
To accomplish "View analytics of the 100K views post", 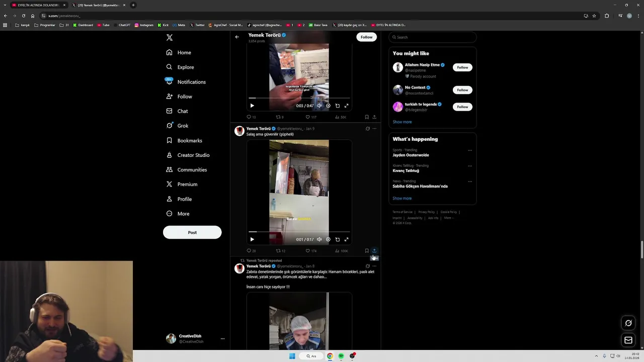I will click(341, 251).
